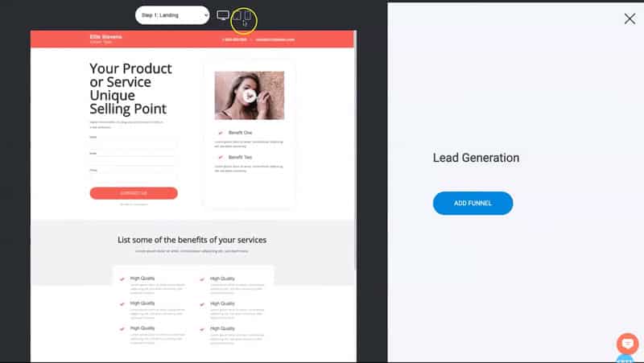This screenshot has height=363, width=644.
Task: Click the 'Lead Generation' title
Action: point(476,158)
